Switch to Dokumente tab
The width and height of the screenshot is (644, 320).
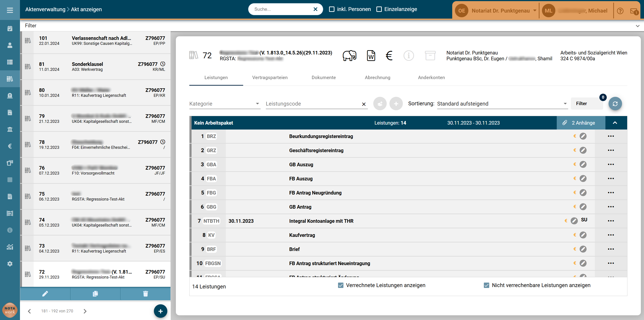(323, 78)
